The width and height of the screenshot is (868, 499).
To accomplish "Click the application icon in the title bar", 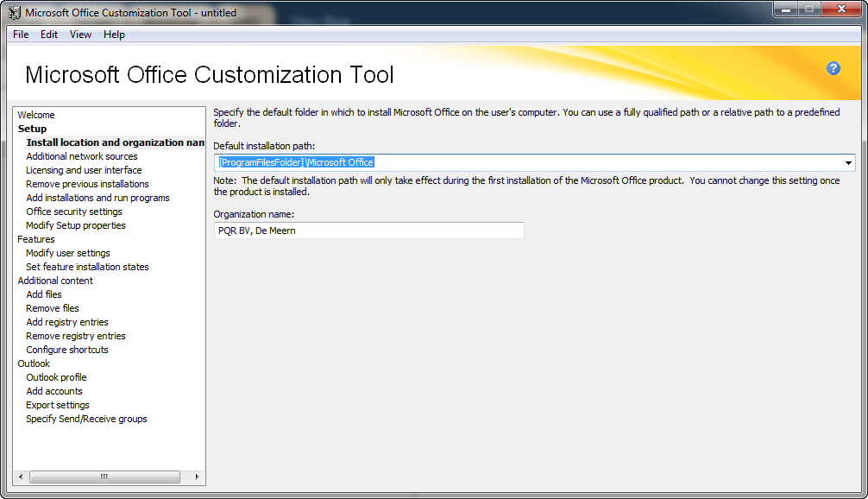I will 15,12.
